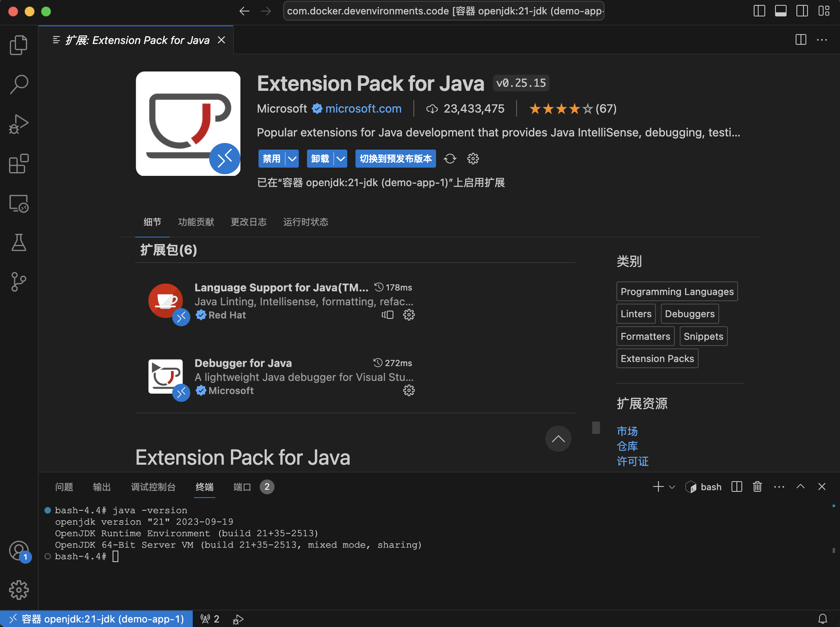Open the Search view in activity bar

click(18, 84)
